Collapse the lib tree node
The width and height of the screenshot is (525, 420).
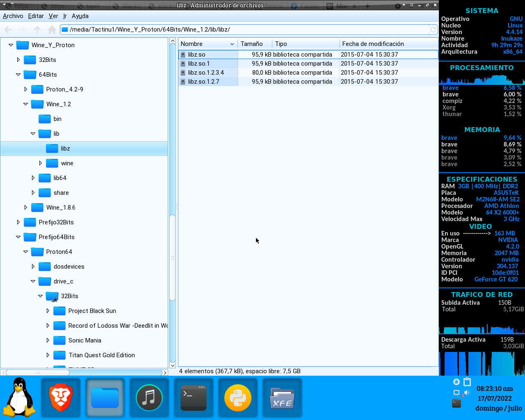33,134
